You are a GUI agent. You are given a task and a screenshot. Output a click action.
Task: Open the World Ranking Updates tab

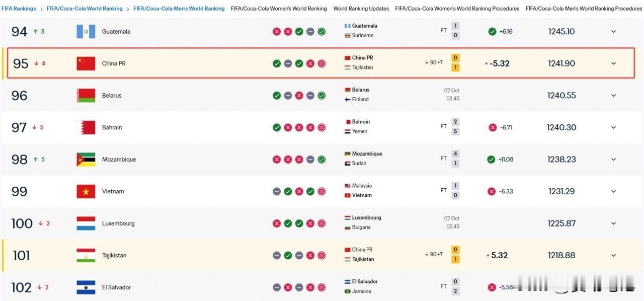pos(361,9)
